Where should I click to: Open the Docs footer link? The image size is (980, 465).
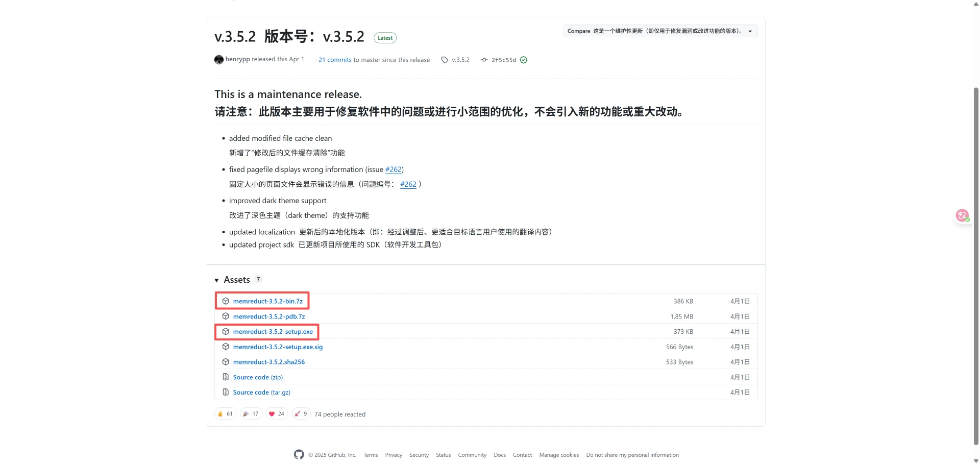click(x=500, y=455)
